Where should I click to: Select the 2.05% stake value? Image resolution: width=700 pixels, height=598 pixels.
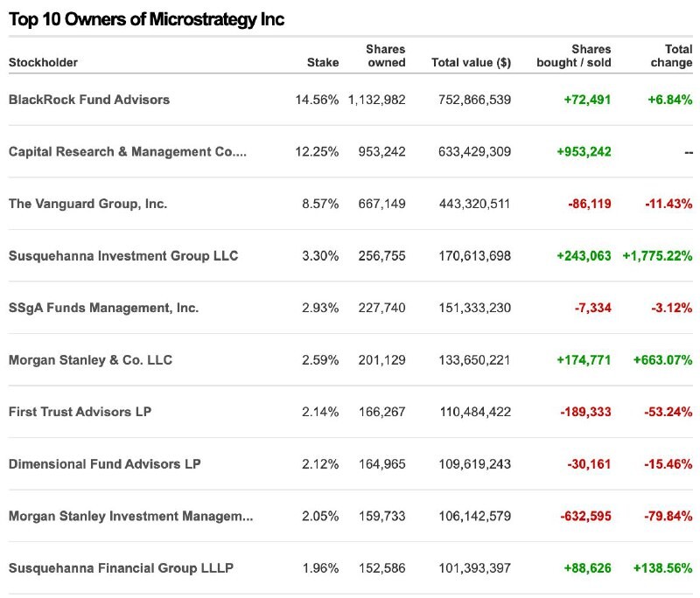click(320, 516)
